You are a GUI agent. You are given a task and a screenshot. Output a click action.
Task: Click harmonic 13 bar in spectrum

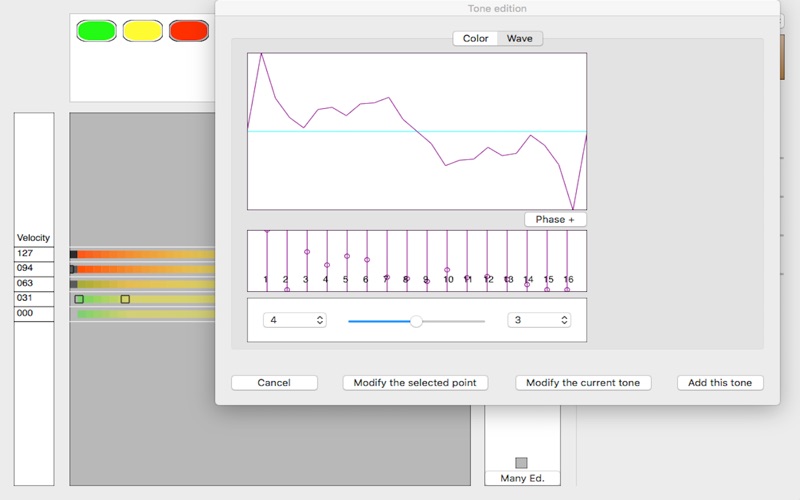(x=507, y=261)
